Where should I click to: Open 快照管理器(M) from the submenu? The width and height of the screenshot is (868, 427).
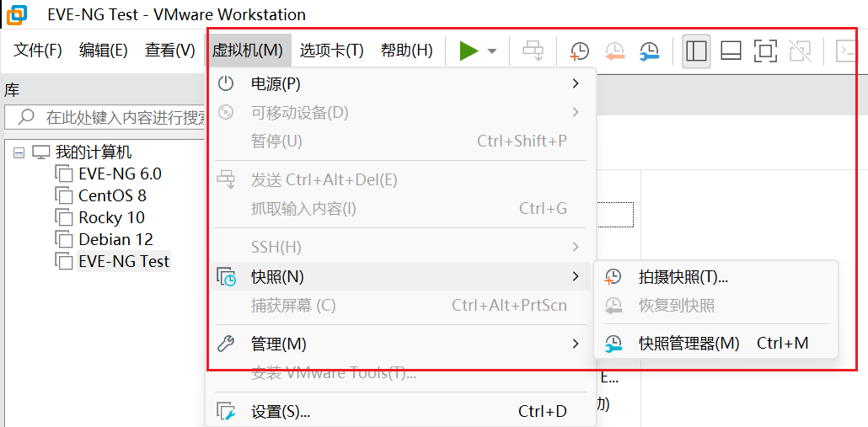click(715, 344)
